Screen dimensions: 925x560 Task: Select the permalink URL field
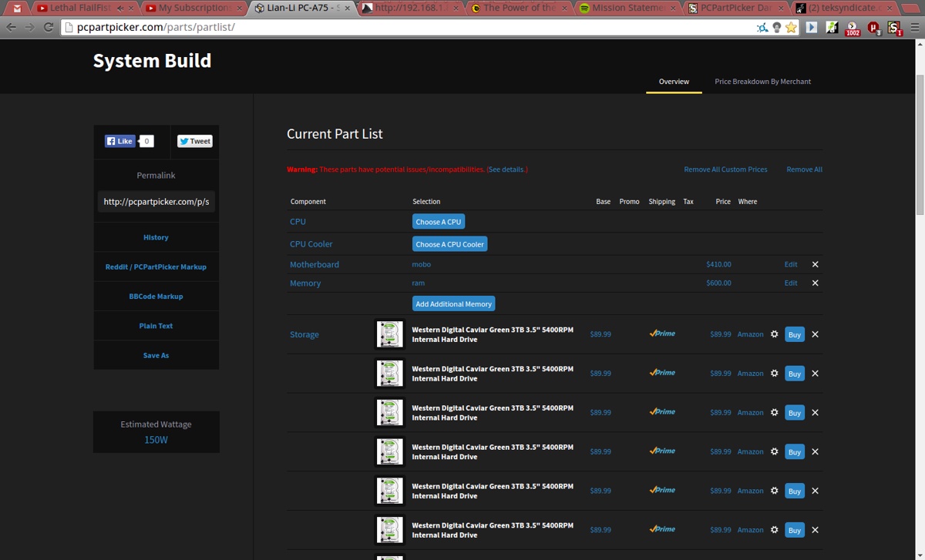tap(156, 201)
